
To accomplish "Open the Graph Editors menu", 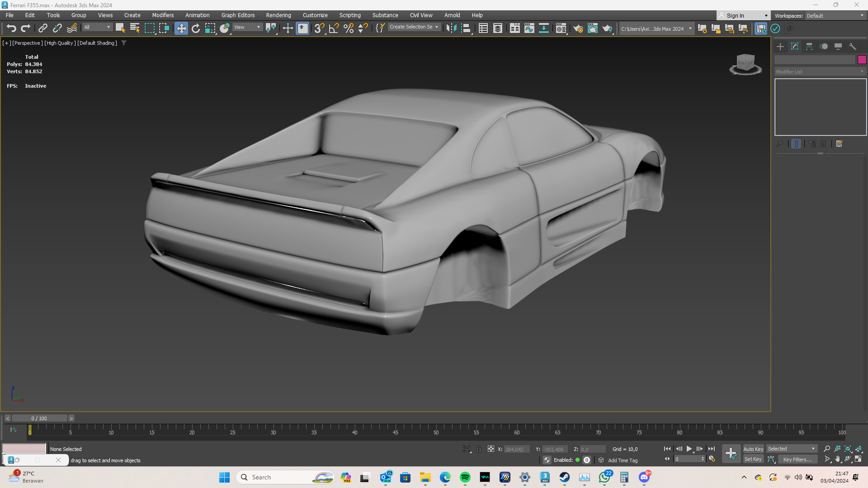I will 238,15.
